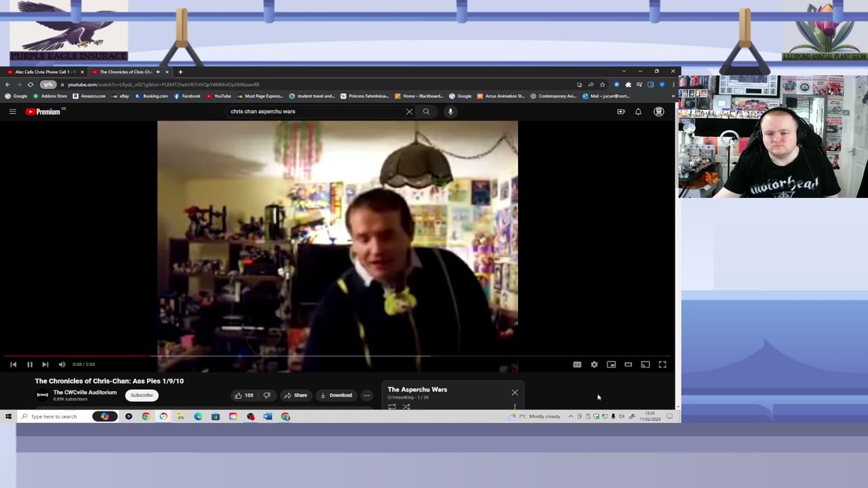Toggle playlist loop
This screenshot has height=488, width=868.
pyautogui.click(x=392, y=407)
